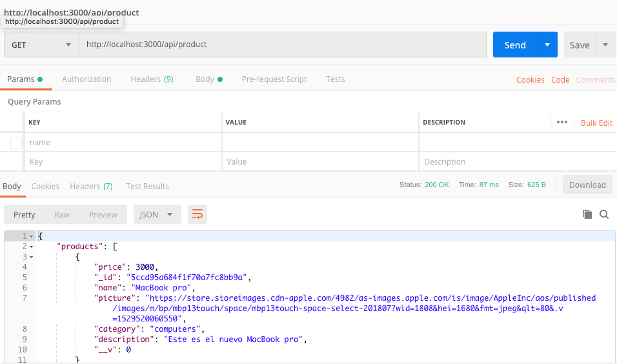Viewport: 617px width, 364px height.
Task: Open the Save button dropdown arrow
Action: pyautogui.click(x=605, y=45)
